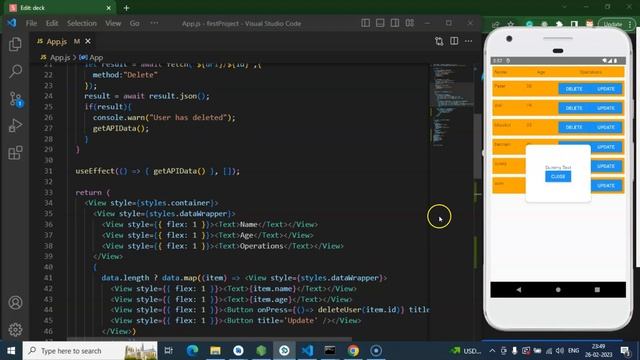The image size is (640, 360).
Task: Click the editor vertical scrollbar thumb
Action: pos(477,146)
